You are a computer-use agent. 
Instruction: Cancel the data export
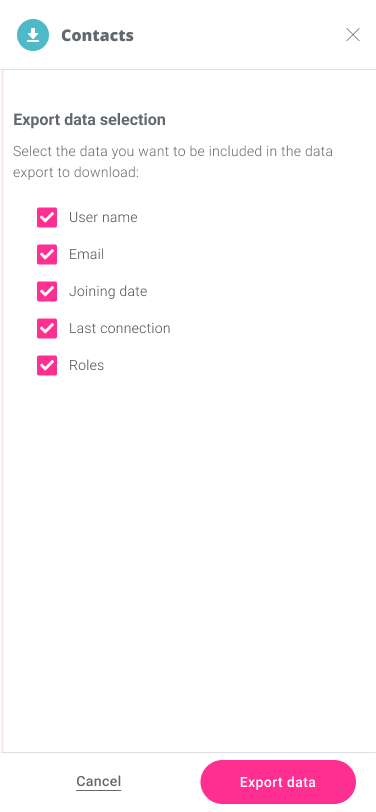pos(98,781)
